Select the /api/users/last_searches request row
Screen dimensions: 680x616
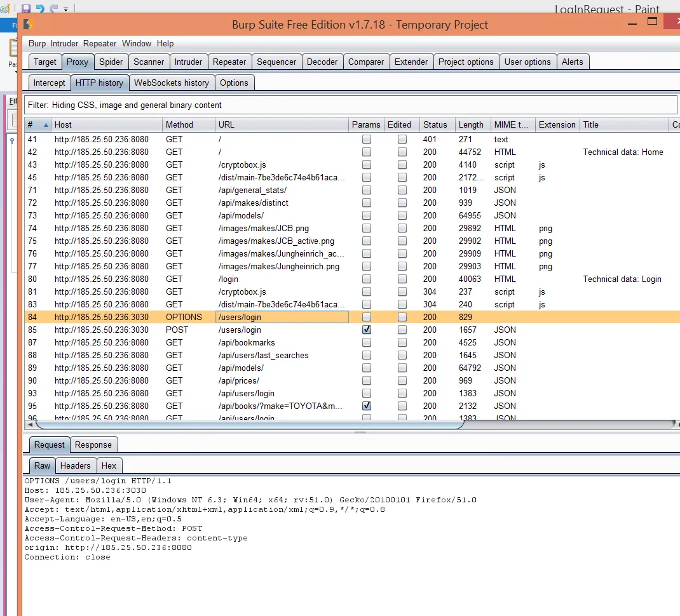click(x=352, y=356)
